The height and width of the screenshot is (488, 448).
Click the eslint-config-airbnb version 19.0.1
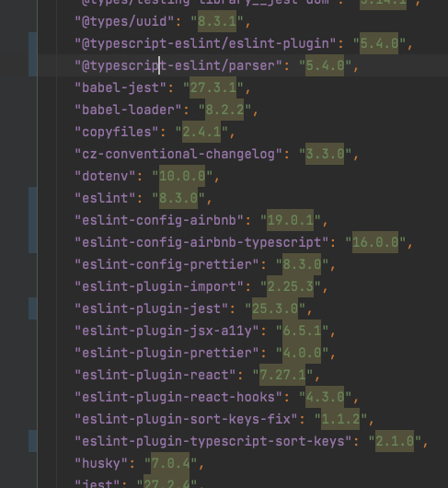290,220
